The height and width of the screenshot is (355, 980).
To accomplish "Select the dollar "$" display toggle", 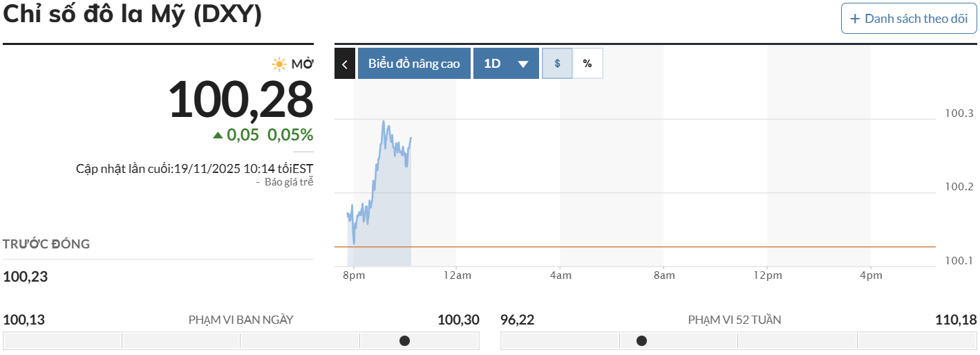I will click(x=557, y=64).
